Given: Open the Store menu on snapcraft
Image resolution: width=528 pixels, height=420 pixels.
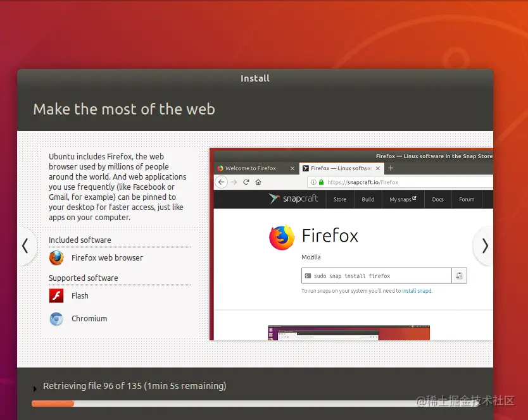Looking at the screenshot, I should [340, 199].
